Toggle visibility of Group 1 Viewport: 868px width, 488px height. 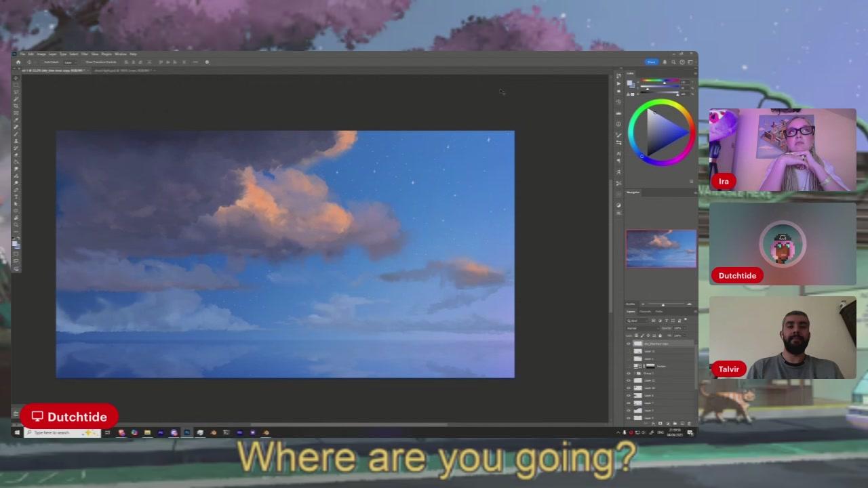coord(629,373)
